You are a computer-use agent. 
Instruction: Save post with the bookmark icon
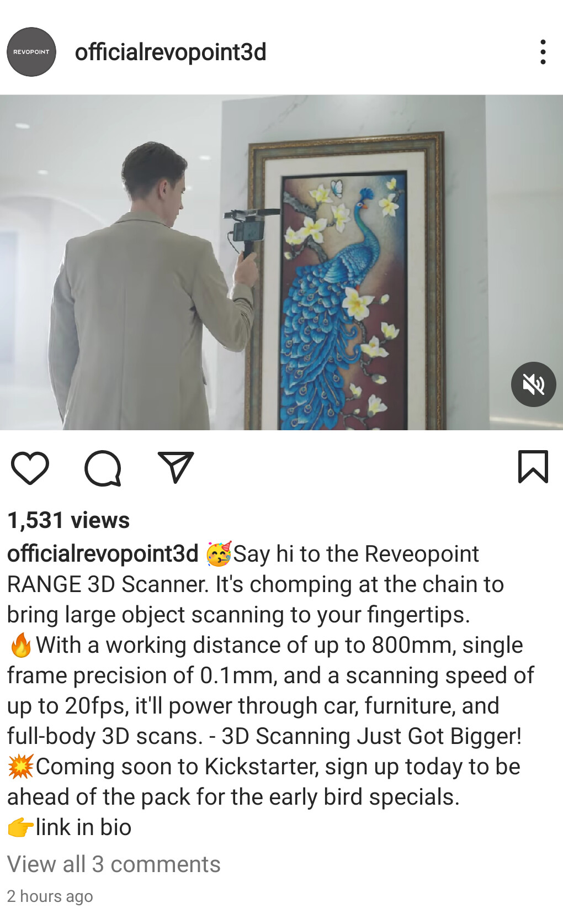[533, 467]
